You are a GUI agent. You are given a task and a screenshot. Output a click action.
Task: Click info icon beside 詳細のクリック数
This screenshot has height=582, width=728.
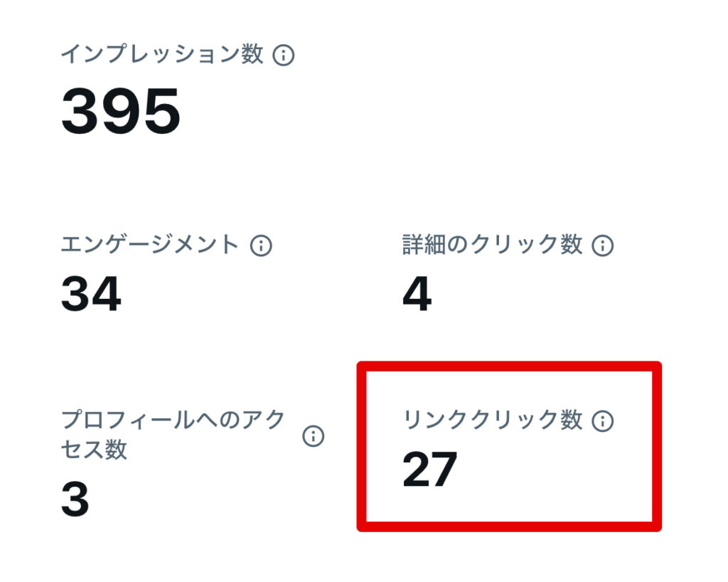coord(603,245)
